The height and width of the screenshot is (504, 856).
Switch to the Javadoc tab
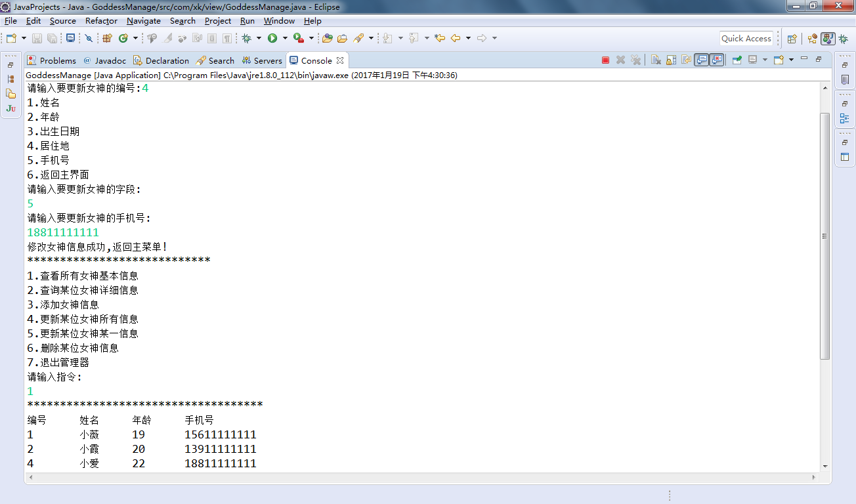click(104, 60)
